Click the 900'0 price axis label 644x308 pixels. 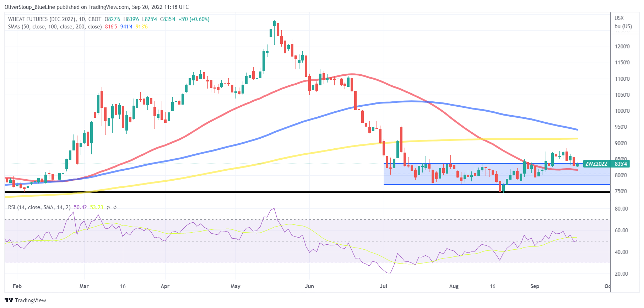point(621,143)
